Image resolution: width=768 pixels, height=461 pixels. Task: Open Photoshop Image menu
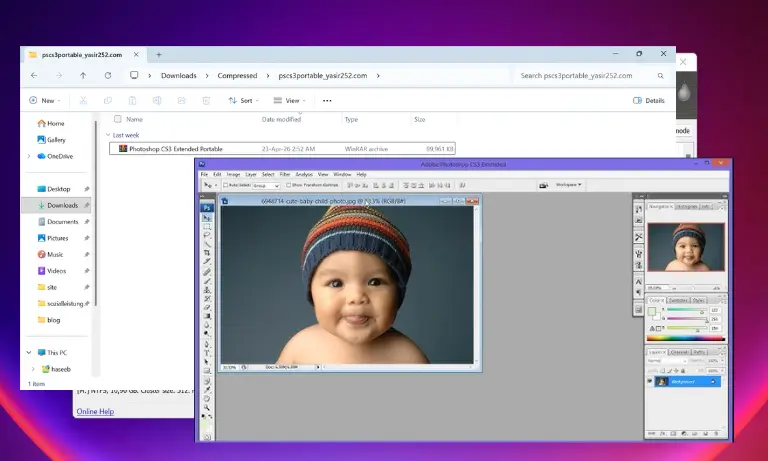(233, 174)
